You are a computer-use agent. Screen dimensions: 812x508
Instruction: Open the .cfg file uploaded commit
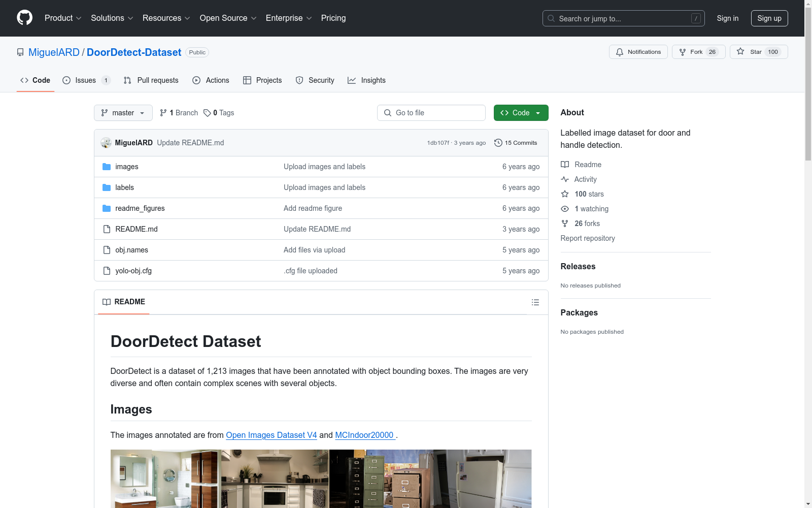311,271
